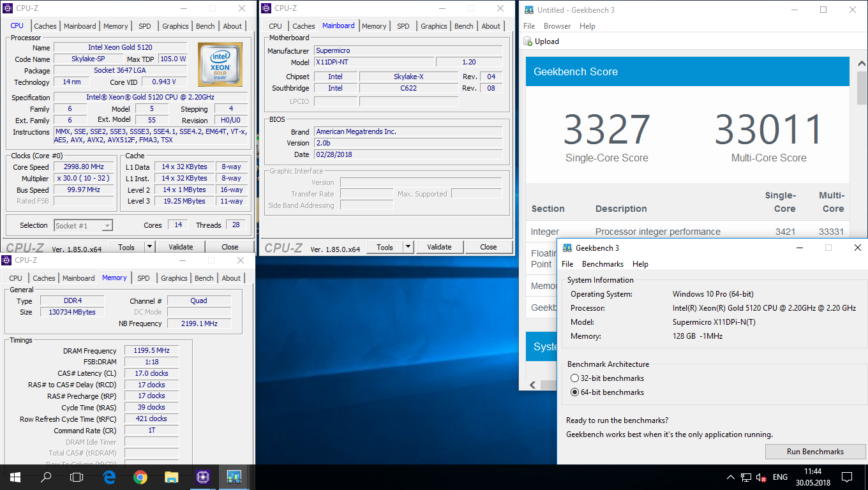
Task: Show hidden system tray icons
Action: tap(731, 477)
